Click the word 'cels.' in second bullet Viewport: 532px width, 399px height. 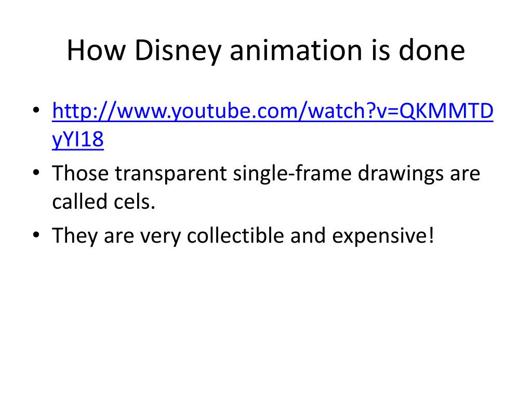point(135,201)
